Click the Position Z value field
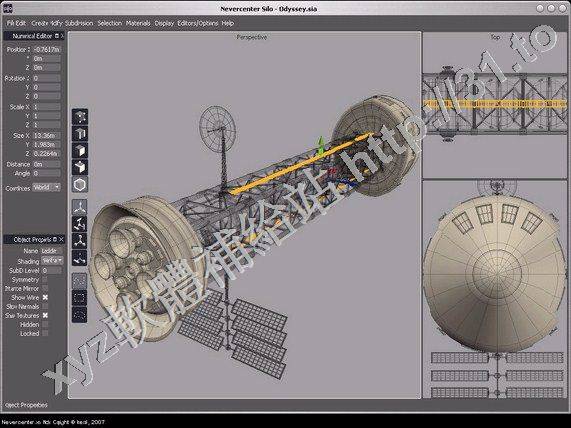This screenshot has width=571, height=428. point(46,67)
